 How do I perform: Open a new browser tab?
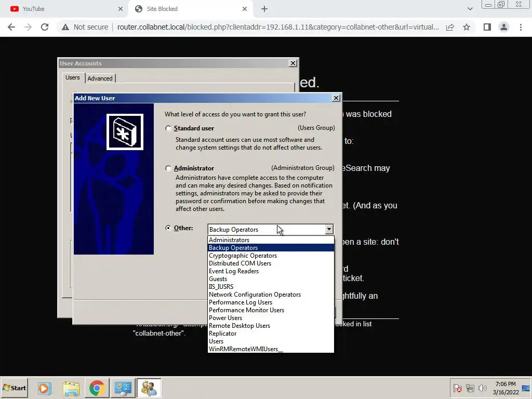pyautogui.click(x=264, y=9)
